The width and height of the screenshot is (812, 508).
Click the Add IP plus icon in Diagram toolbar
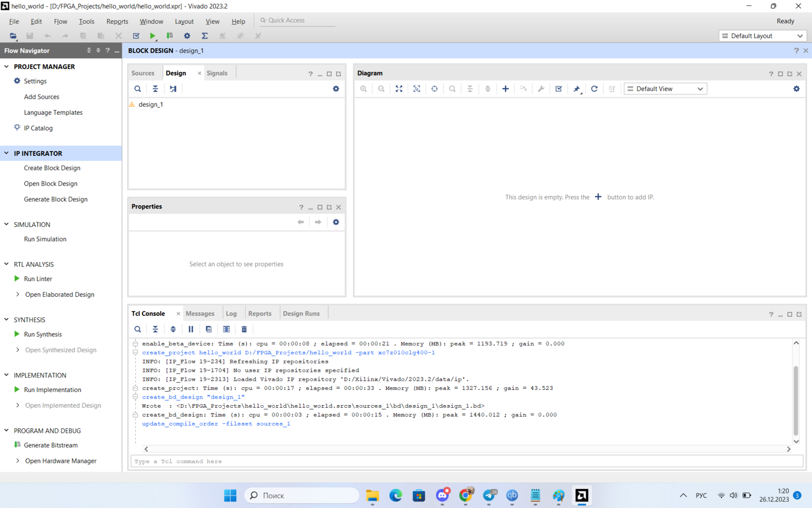pos(505,89)
